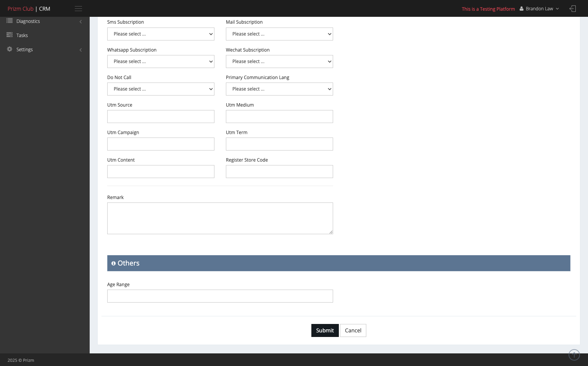The image size is (588, 366).
Task: Open the Primary Communication Lang dropdown
Action: (279, 89)
